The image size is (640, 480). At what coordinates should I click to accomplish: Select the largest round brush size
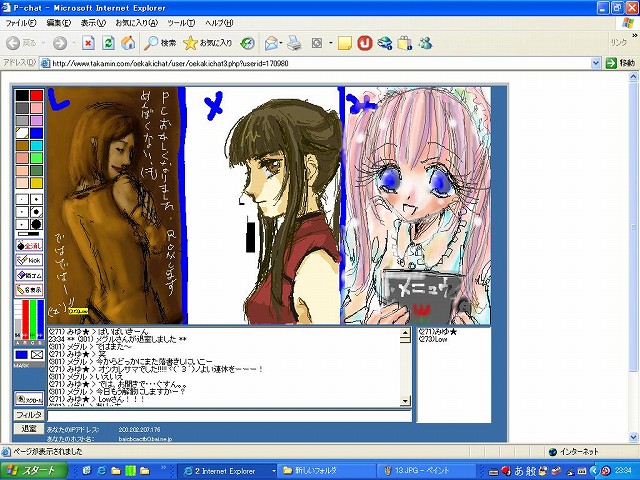point(36,224)
